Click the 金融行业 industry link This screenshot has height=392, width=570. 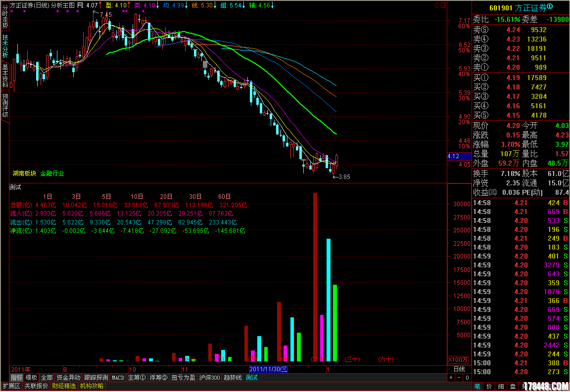coord(52,174)
